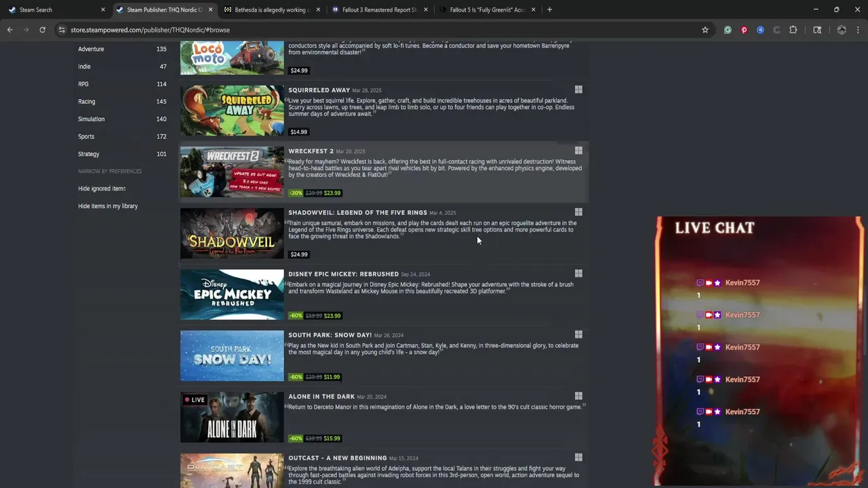Click Windows platform icon for Squirreled Away
868x488 pixels.
point(578,89)
